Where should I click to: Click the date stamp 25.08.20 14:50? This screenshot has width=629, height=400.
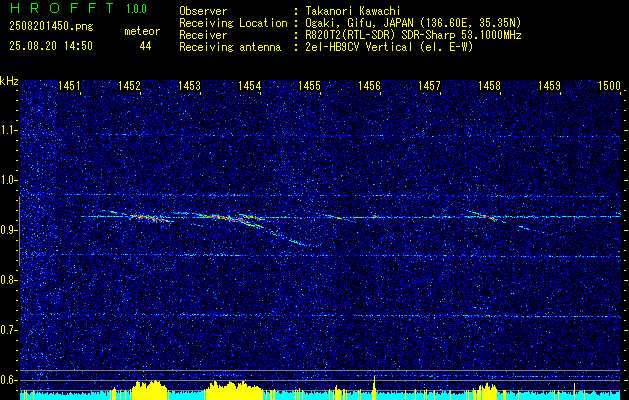pyautogui.click(x=51, y=46)
